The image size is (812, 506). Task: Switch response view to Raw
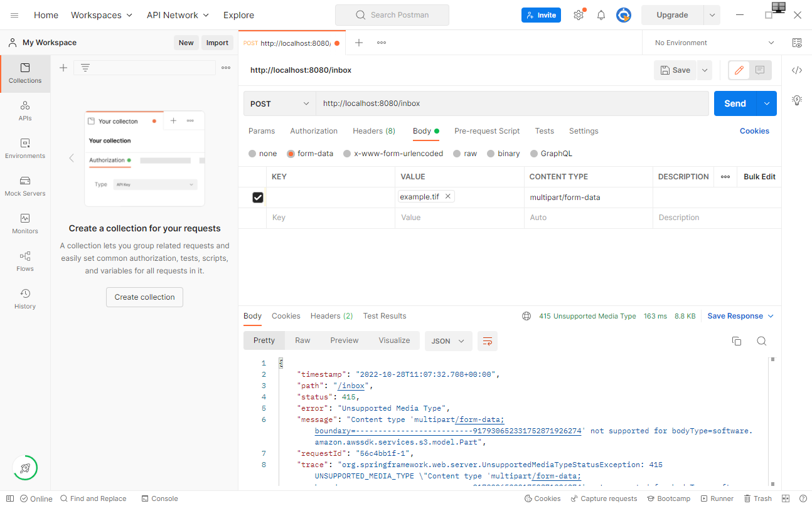pyautogui.click(x=302, y=340)
